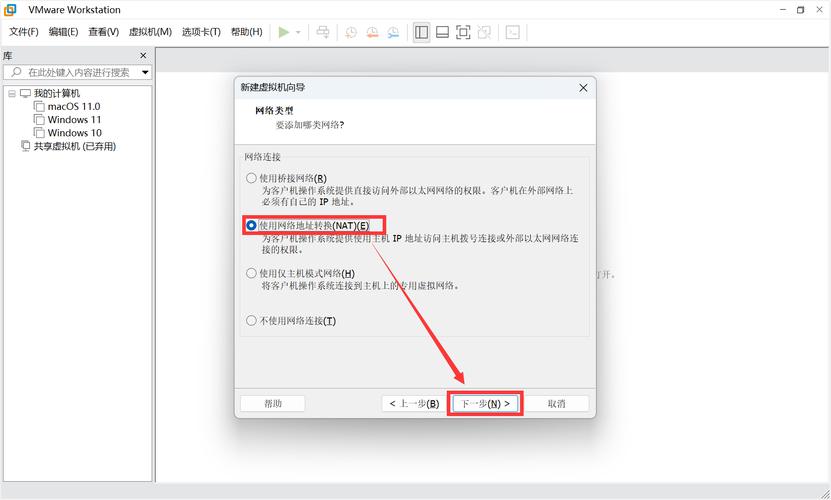Click the library search input field
The image size is (831, 500).
point(77,72)
